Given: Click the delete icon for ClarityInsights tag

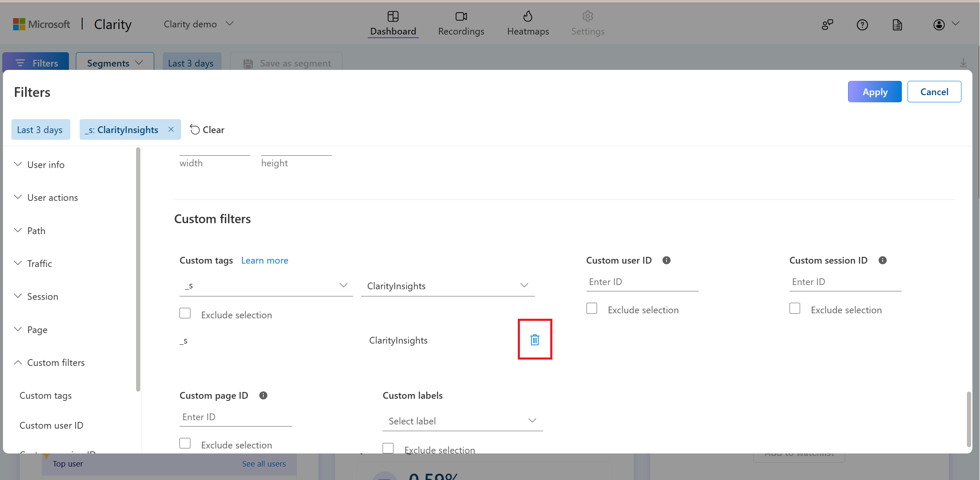Looking at the screenshot, I should 534,339.
